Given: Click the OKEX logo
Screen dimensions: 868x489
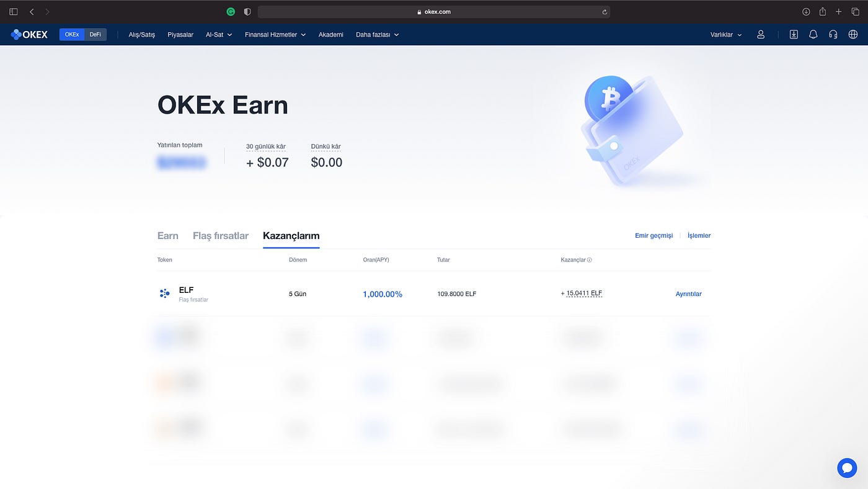Looking at the screenshot, I should [29, 35].
